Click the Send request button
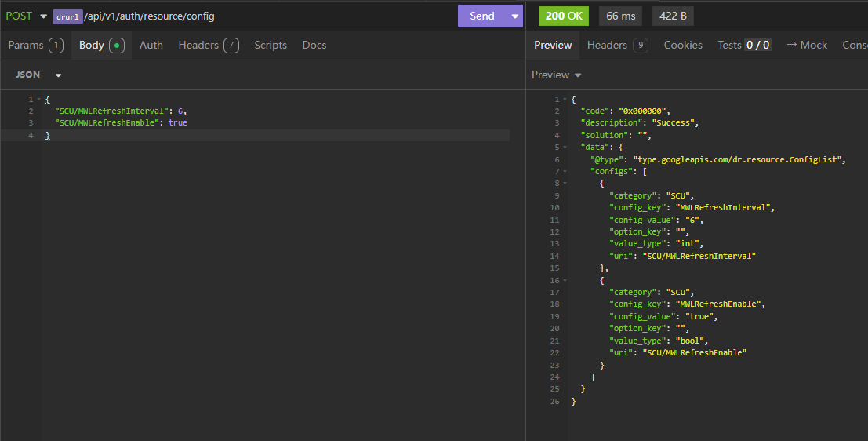 click(x=481, y=16)
